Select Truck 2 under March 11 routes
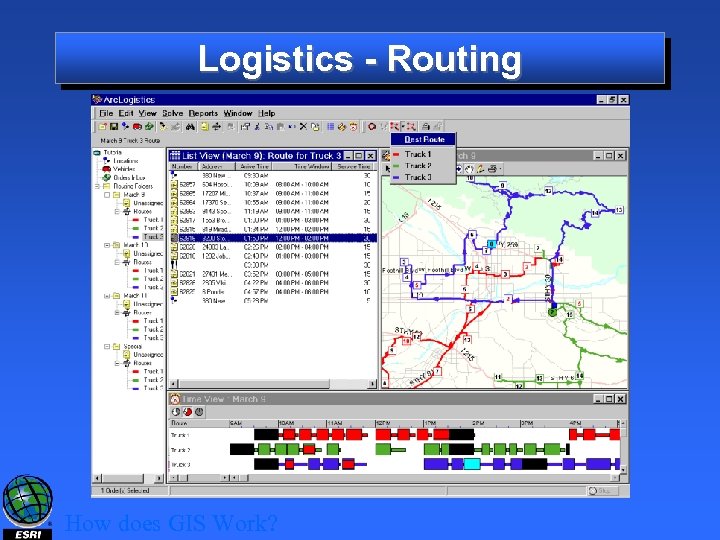720x540 pixels. (x=153, y=329)
